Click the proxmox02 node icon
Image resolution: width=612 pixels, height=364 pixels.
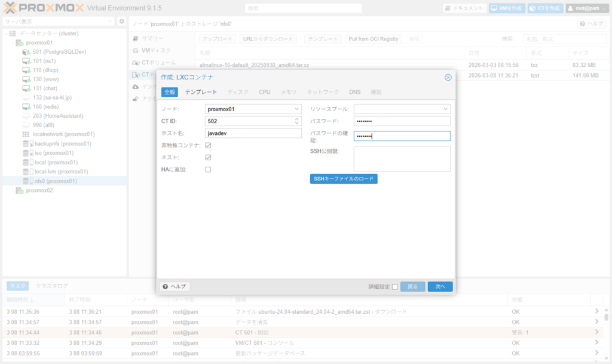tap(19, 191)
